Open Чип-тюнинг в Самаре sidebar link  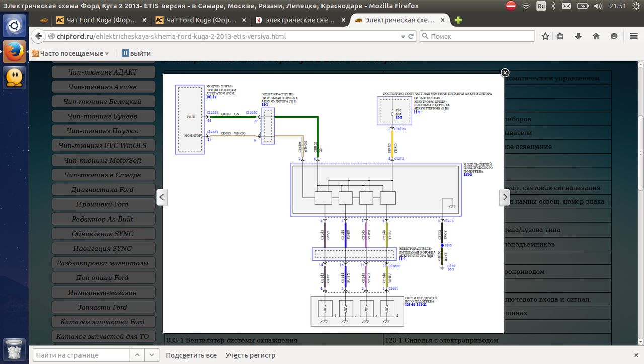point(103,175)
